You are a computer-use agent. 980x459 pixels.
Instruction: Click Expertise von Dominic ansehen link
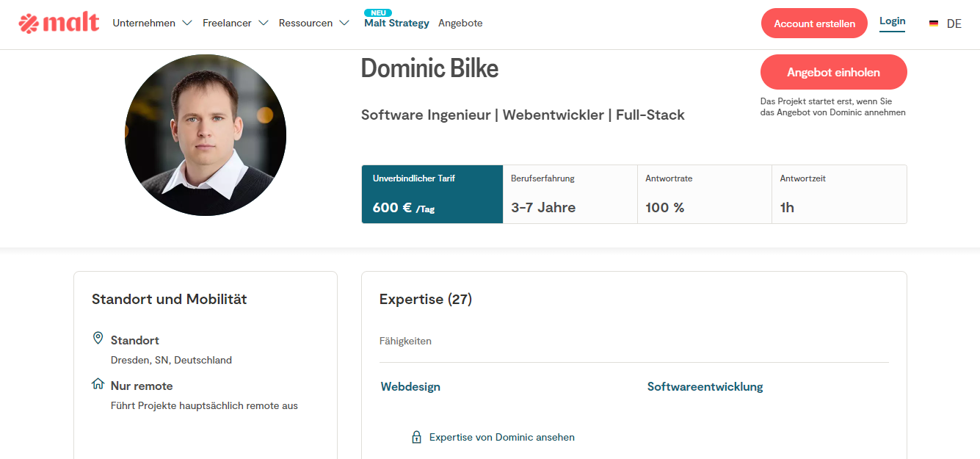pyautogui.click(x=502, y=437)
